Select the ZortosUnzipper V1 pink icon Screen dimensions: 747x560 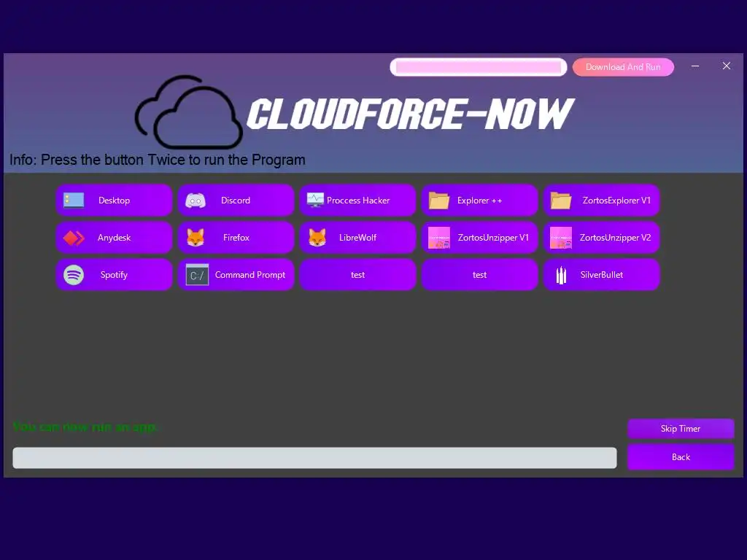click(x=438, y=238)
